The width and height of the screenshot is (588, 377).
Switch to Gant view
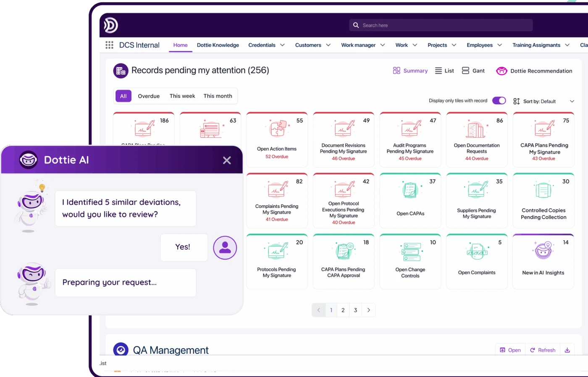tap(473, 71)
